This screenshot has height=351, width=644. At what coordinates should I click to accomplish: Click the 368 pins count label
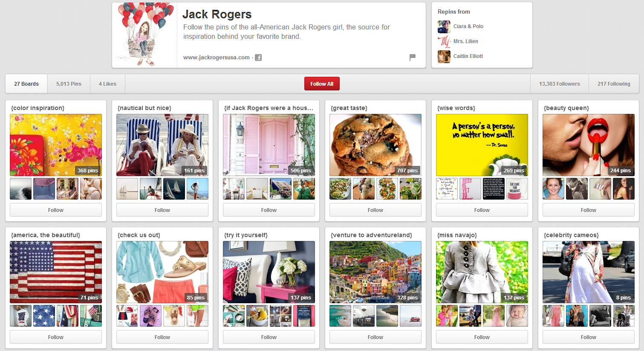click(88, 171)
